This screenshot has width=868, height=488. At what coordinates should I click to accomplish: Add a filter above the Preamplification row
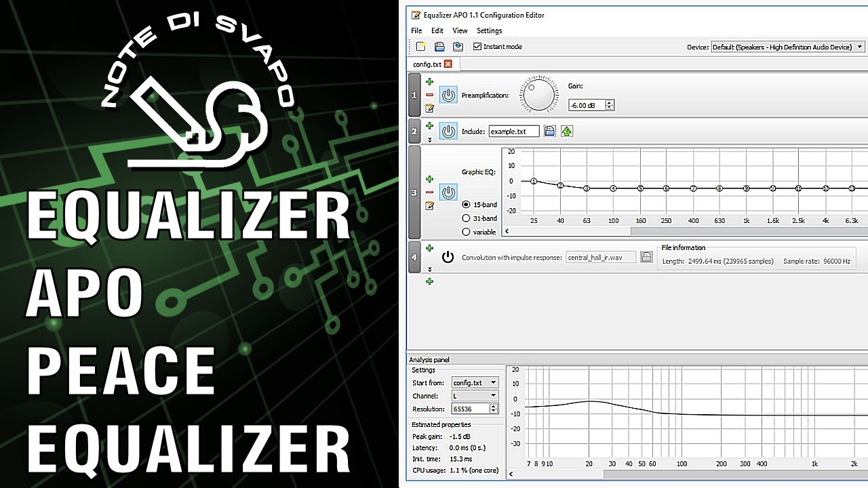429,82
